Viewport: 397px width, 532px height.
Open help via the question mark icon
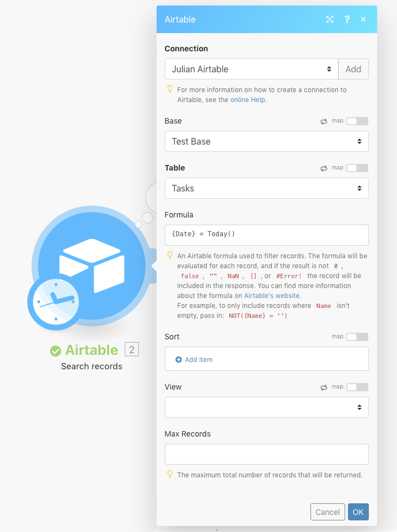point(347,19)
